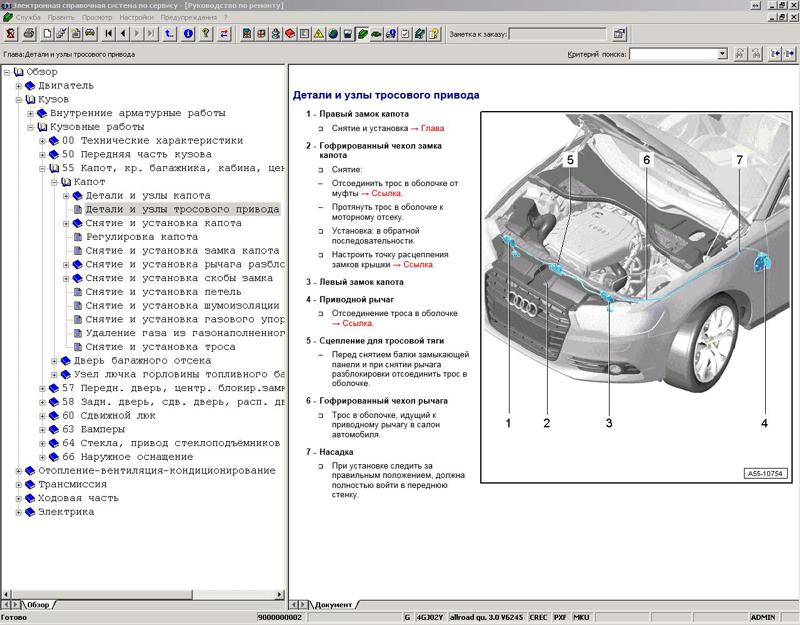Image resolution: width=800 pixels, height=625 pixels.
Task: Click the blue round info "i" icon
Action: point(188,34)
